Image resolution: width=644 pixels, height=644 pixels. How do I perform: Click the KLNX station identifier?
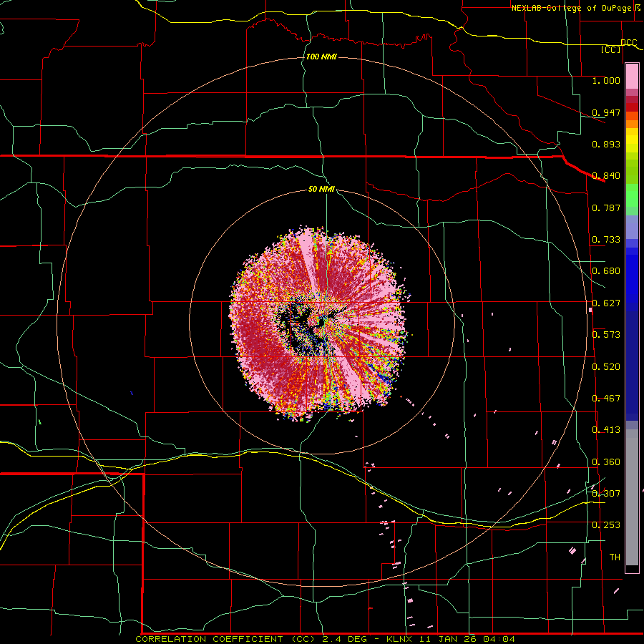point(401,639)
